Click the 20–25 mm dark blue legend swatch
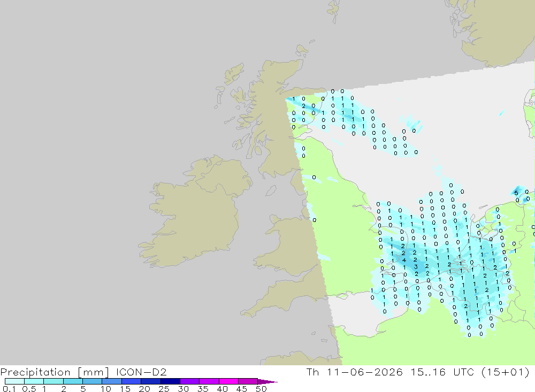This screenshot has width=535, height=392. (x=150, y=381)
